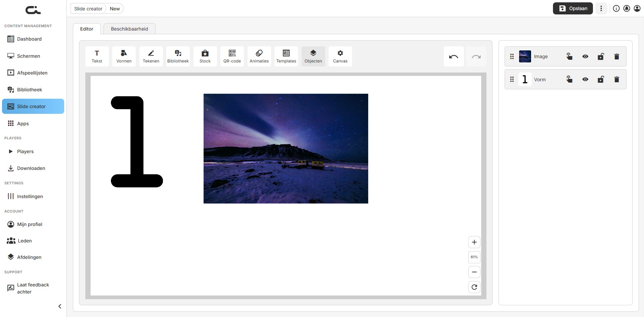Image resolution: width=644 pixels, height=317 pixels.
Task: Open the info icon in header
Action: (x=616, y=8)
